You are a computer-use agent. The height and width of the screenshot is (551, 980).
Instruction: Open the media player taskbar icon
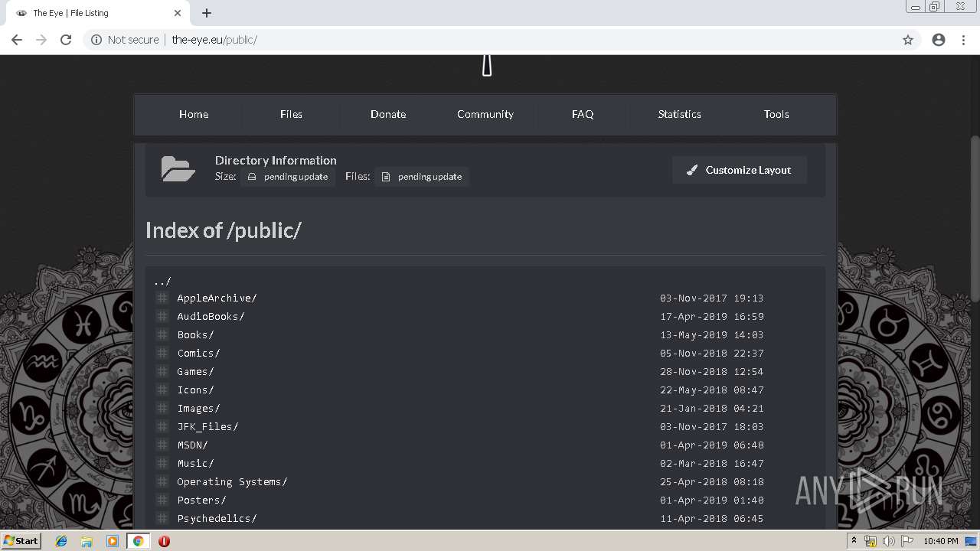[x=113, y=541]
